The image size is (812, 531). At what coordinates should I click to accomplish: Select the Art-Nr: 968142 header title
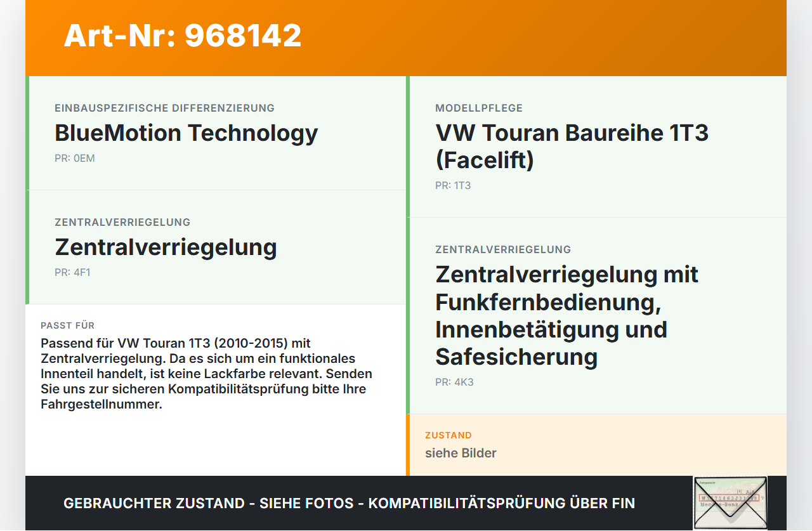point(183,36)
